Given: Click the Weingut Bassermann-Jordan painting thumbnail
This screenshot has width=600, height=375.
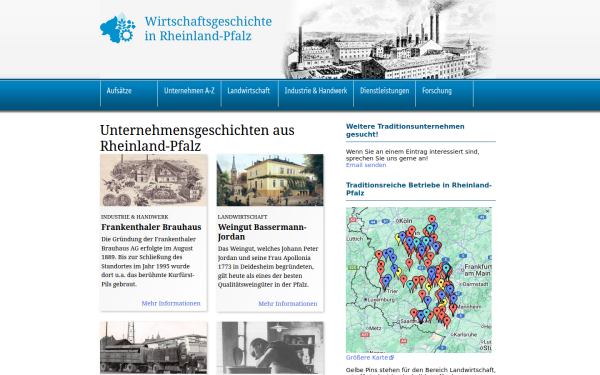Looking at the screenshot, I should point(270,180).
